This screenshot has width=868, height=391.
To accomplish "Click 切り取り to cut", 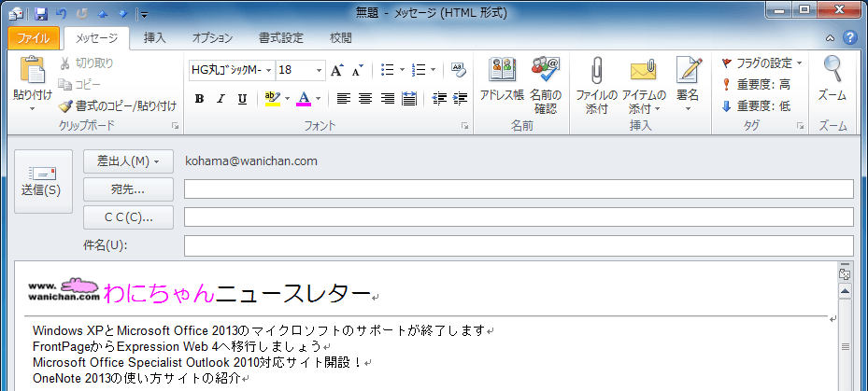I will point(86,63).
